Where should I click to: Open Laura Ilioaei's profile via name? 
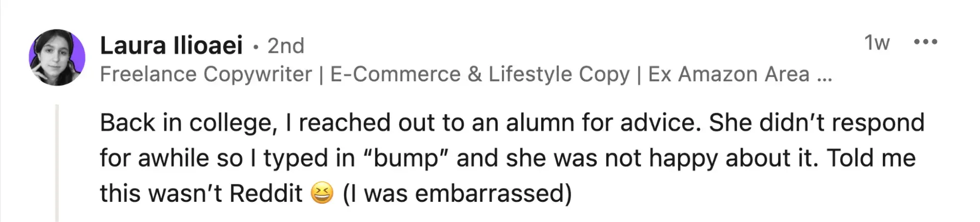point(171,46)
